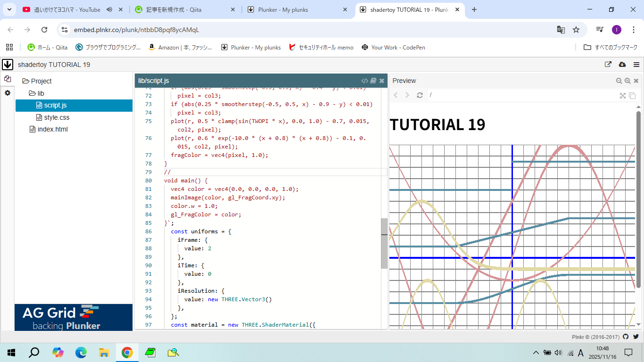Open the notification center icon
The image size is (644, 362).
[x=628, y=353]
